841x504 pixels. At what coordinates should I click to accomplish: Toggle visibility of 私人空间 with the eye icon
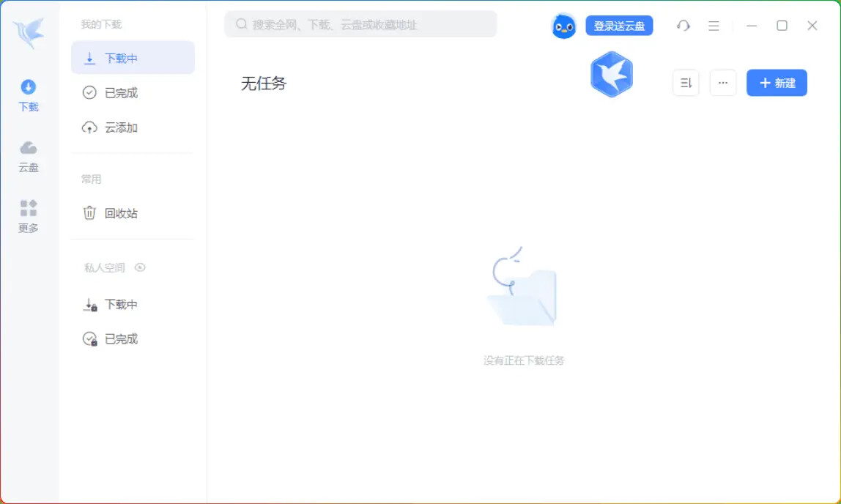coord(141,267)
